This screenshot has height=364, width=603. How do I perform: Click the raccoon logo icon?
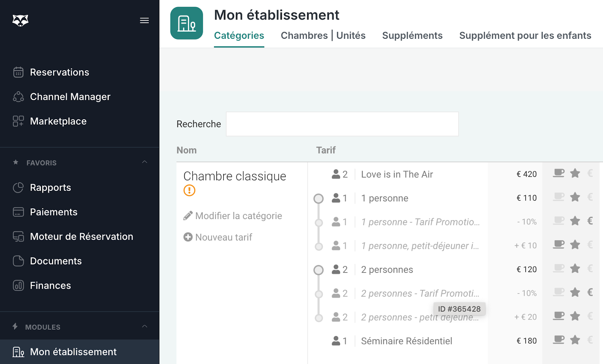20,20
